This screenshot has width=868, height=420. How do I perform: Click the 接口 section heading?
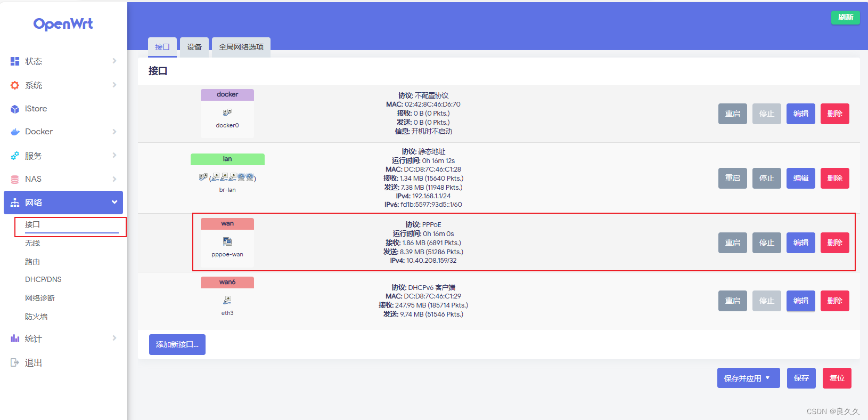pyautogui.click(x=158, y=71)
